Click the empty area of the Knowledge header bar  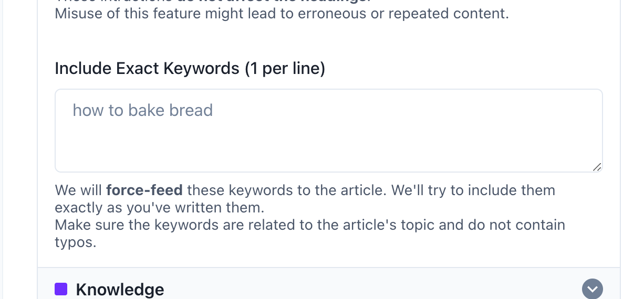pos(368,289)
